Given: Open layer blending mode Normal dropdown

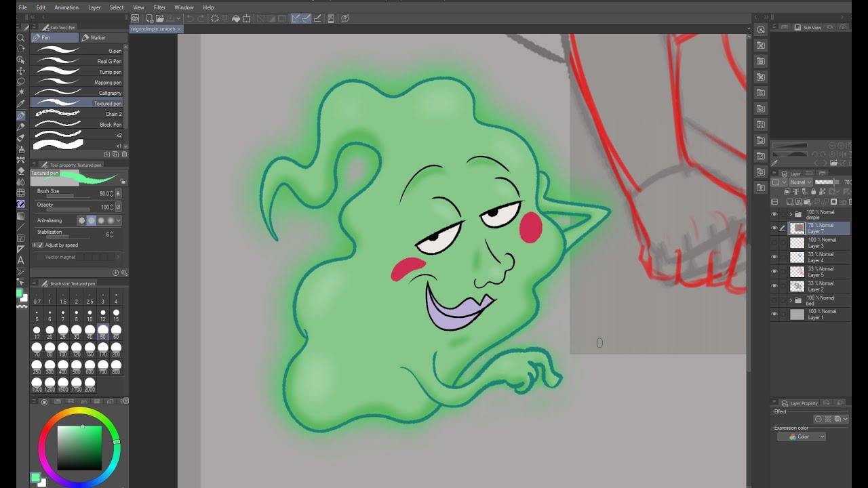Looking at the screenshot, I should click(800, 182).
